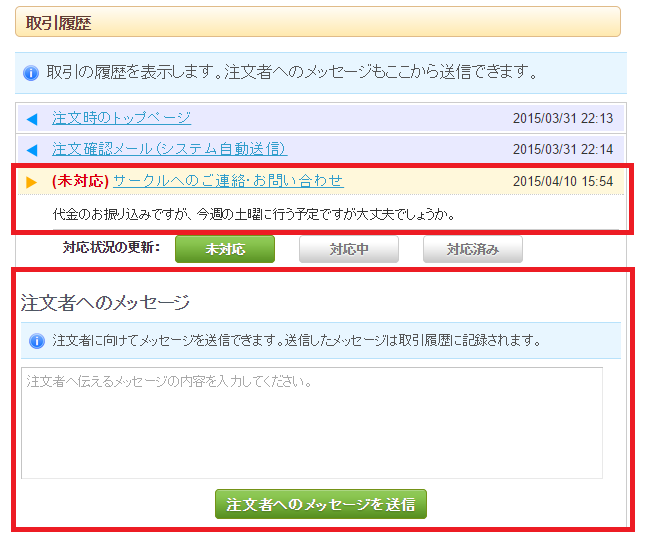The image size is (657, 549).
Task: Click the 2015/03/31 22:13 timestamp
Action: (x=562, y=119)
